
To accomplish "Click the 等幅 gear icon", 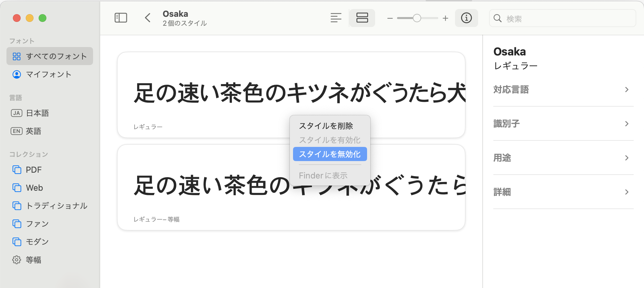I will pos(17,260).
